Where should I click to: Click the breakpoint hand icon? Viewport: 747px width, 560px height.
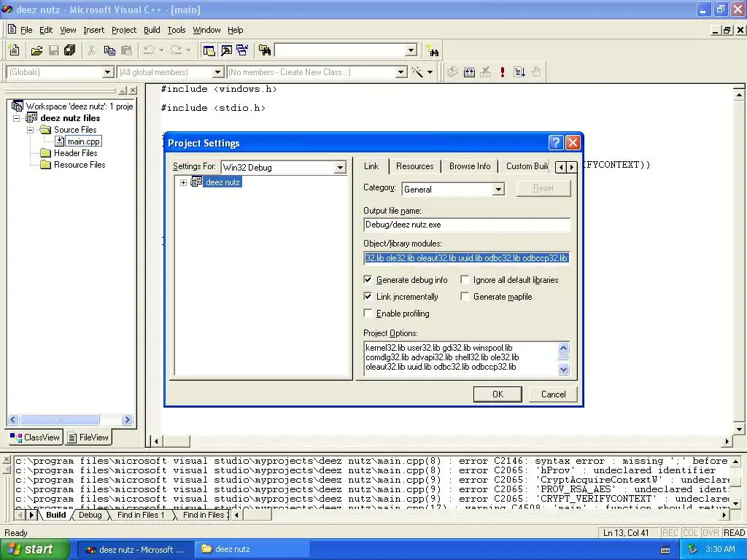tap(536, 72)
